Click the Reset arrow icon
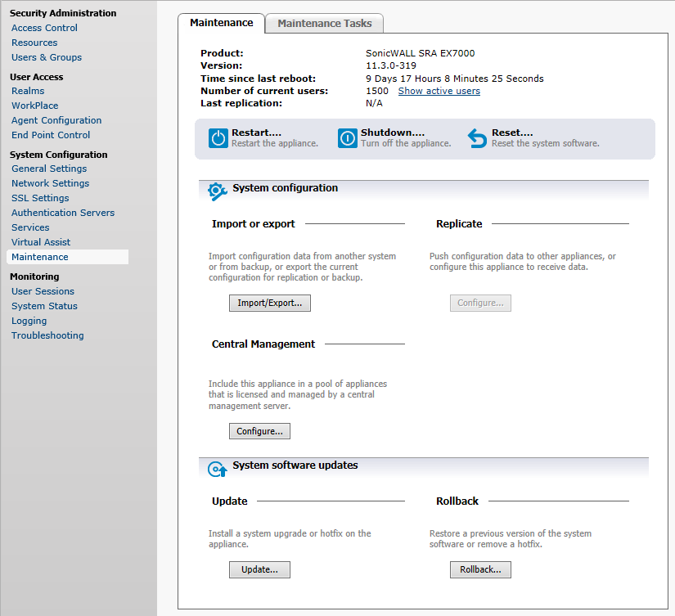Viewport: 675px width, 616px height. tap(477, 138)
